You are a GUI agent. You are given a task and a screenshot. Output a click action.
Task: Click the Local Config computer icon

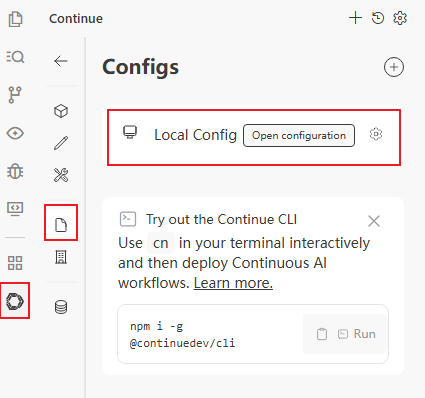(x=130, y=132)
